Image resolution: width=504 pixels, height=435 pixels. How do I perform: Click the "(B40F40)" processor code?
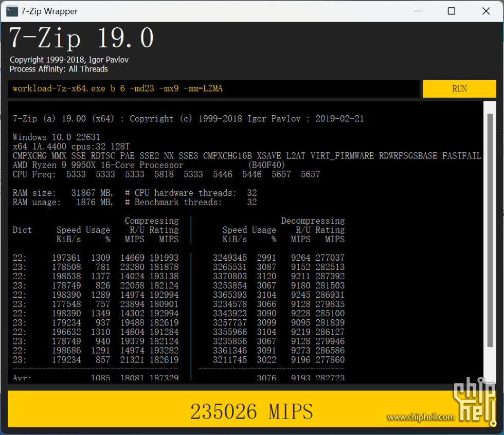point(266,165)
